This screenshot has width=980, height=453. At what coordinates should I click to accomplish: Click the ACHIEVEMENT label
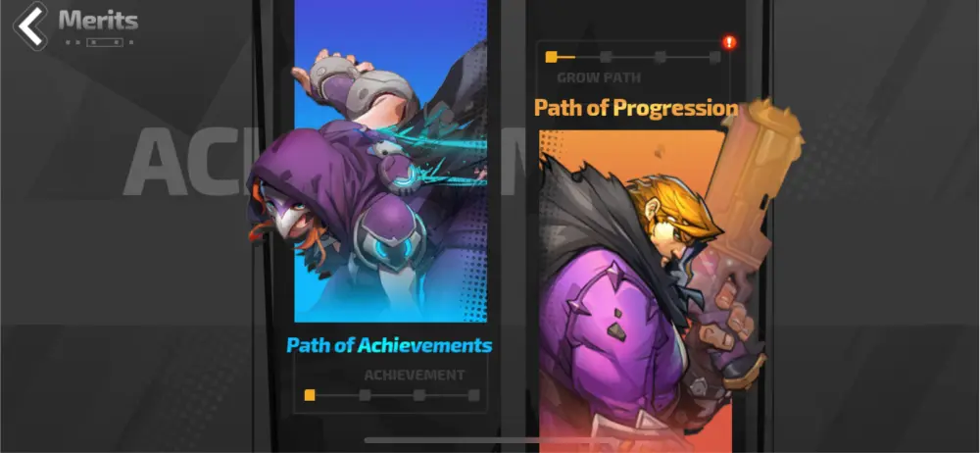pos(415,375)
